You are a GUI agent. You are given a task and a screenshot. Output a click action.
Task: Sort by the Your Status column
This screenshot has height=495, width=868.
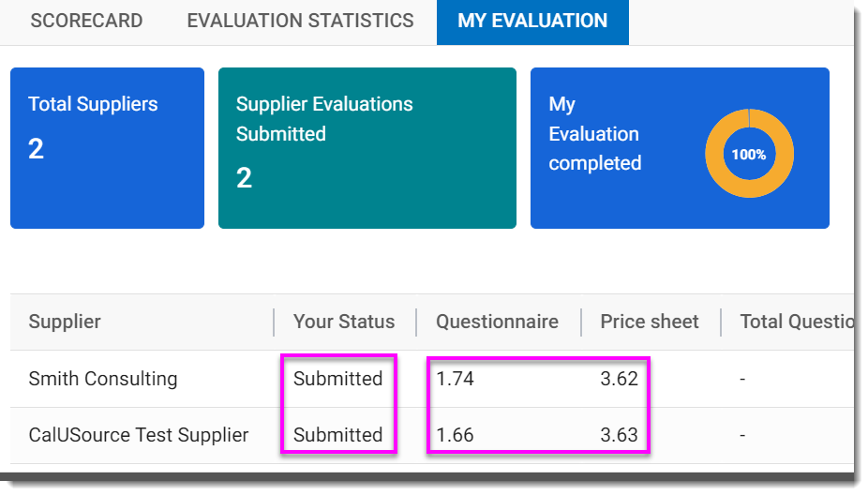(x=344, y=322)
